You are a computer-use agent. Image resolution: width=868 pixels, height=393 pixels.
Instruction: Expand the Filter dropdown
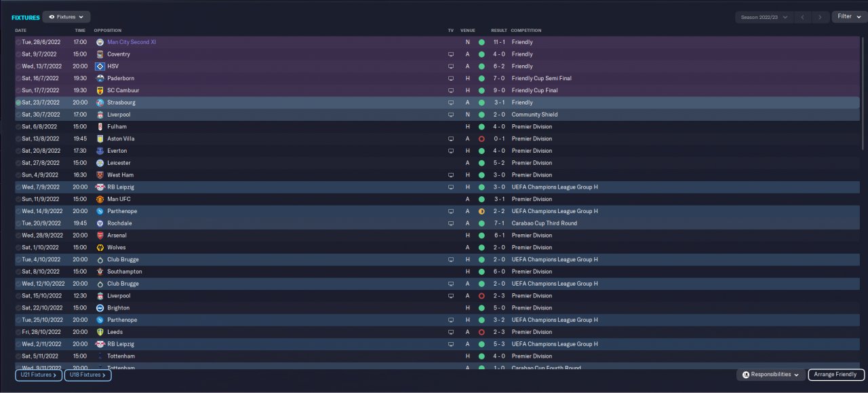pos(849,17)
